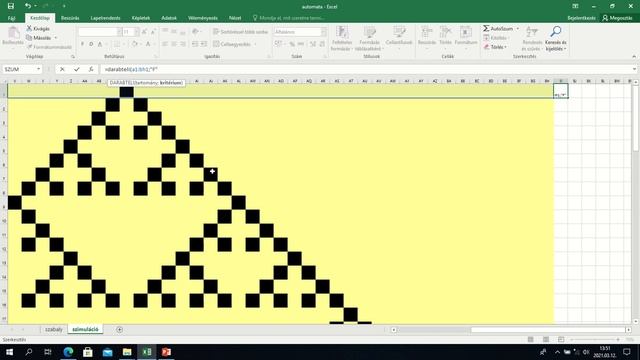Toggle right text alignment

click(183, 44)
